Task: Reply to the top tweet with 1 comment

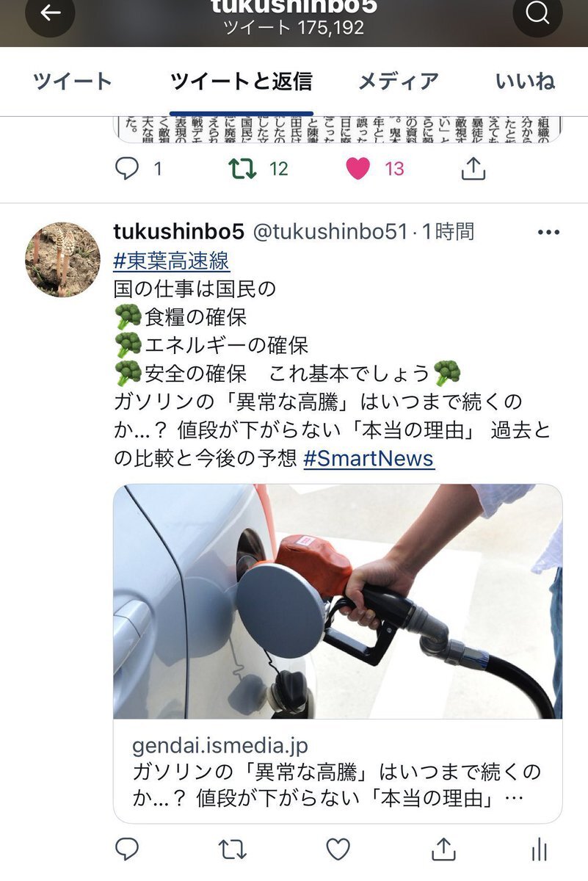Action: tap(127, 169)
